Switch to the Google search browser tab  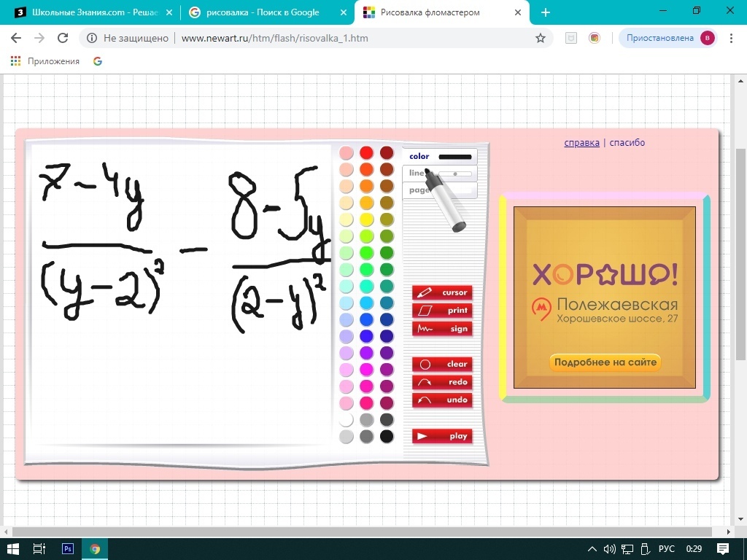(x=263, y=12)
